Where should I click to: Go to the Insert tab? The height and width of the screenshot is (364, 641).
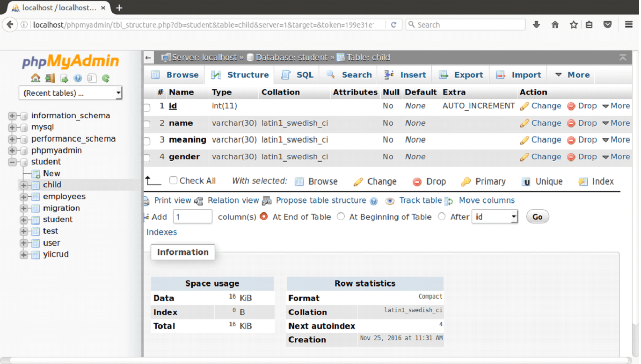405,75
